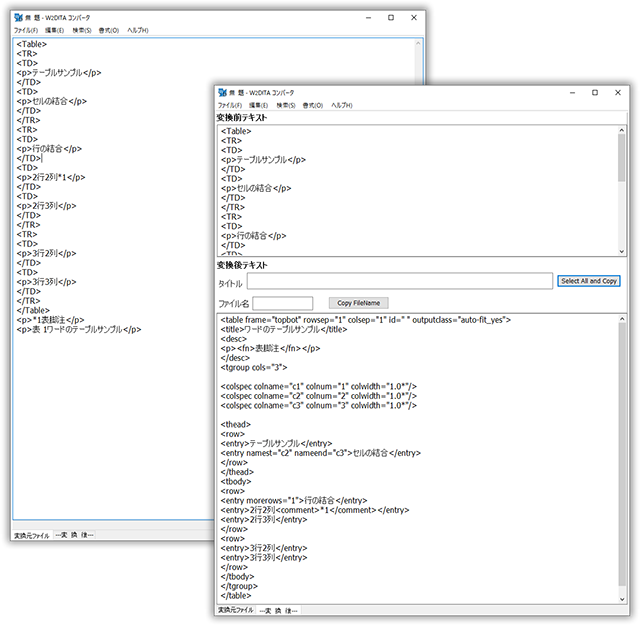Click <p>表 1ワードのテーブルサンプル</p> line
Viewport: 640px width, 626px height.
pyautogui.click(x=79, y=329)
